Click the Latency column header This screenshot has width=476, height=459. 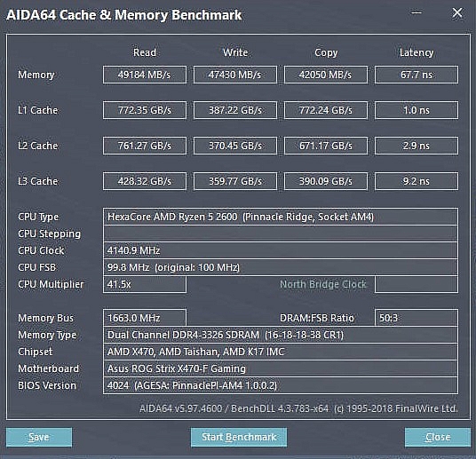[x=416, y=52]
